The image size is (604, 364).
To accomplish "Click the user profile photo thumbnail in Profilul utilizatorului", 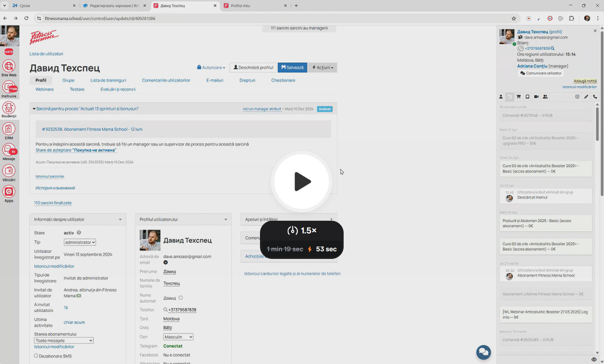I will 150,240.
